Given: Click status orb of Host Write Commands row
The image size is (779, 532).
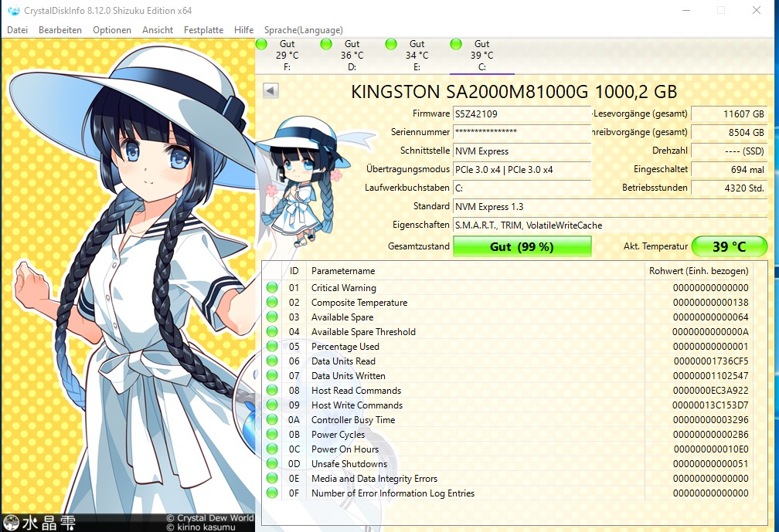Looking at the screenshot, I should 272,405.
